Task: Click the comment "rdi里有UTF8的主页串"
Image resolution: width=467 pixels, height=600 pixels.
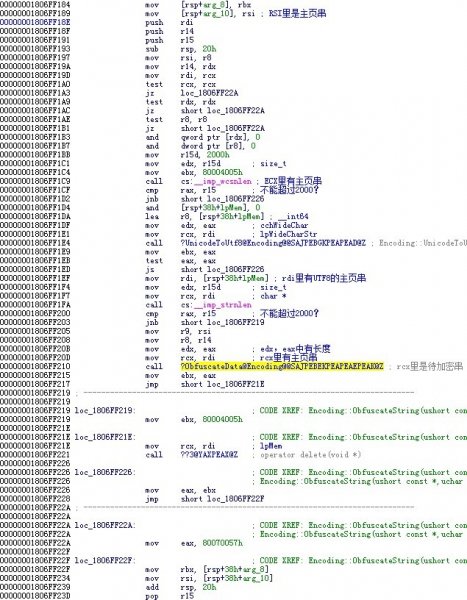Action: click(323, 278)
